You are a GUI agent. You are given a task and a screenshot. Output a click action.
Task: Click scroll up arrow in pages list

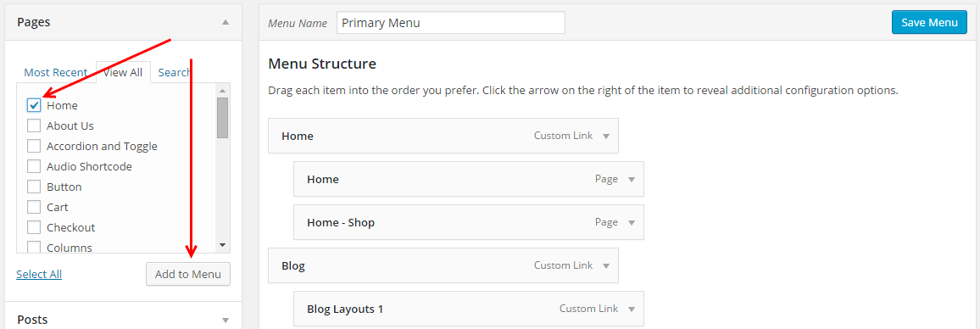pos(222,90)
